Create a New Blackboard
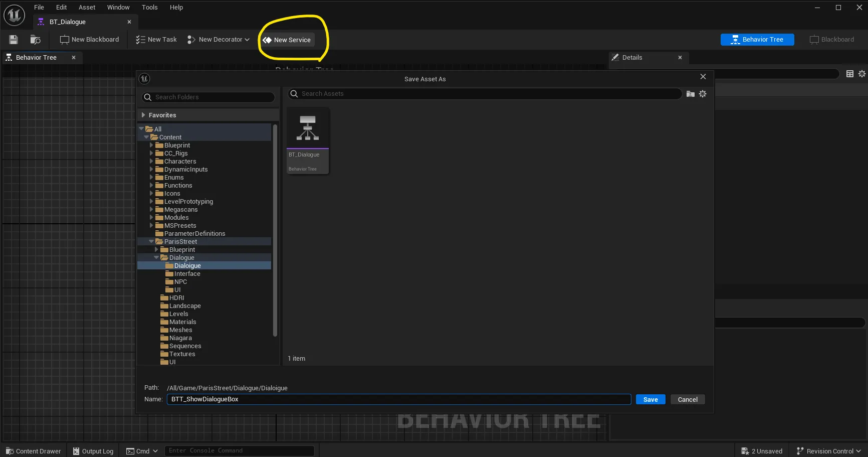Viewport: 868px width, 457px height. point(90,40)
